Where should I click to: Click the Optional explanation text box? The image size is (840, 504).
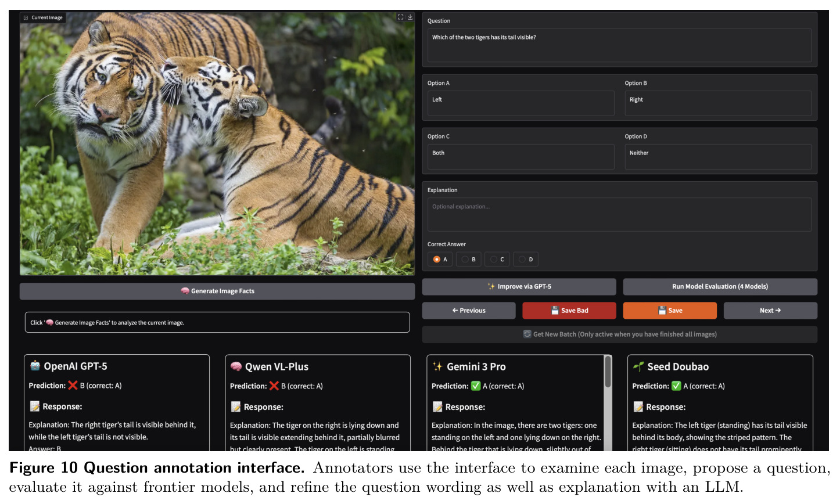pos(619,215)
